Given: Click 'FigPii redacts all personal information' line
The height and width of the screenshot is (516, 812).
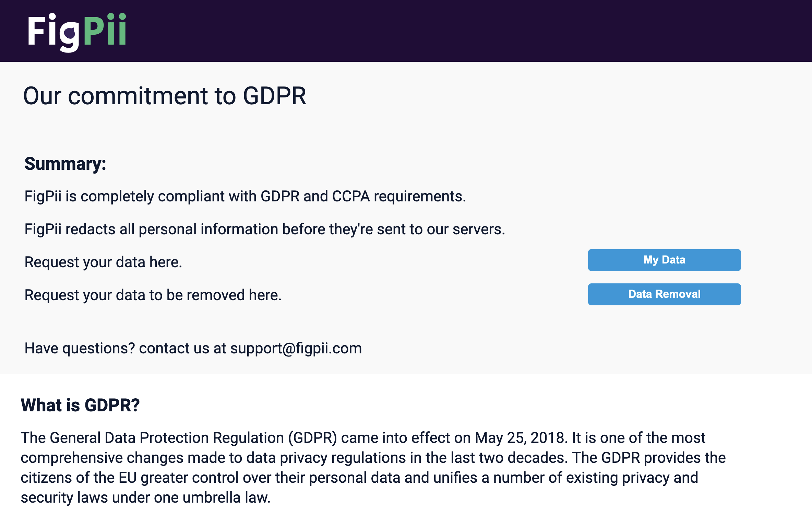Looking at the screenshot, I should [265, 229].
